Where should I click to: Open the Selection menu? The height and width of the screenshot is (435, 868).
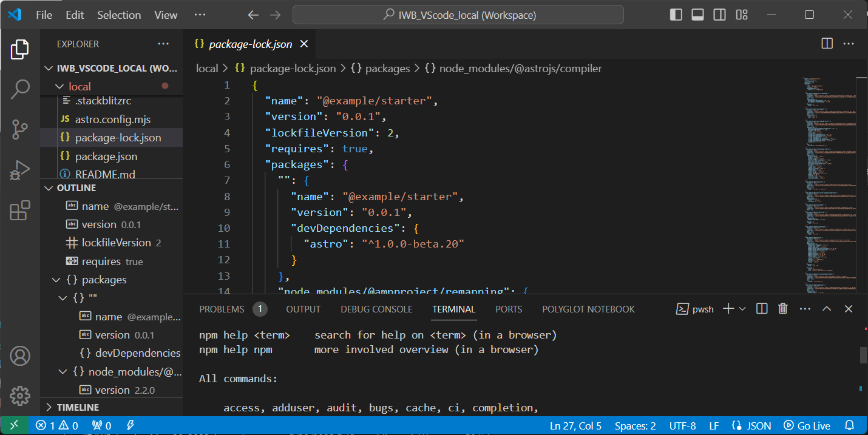tap(119, 15)
